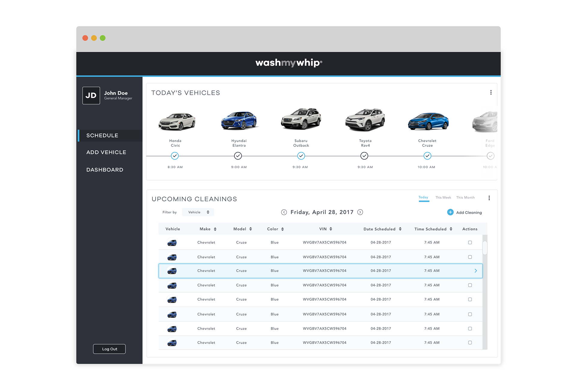577x392 pixels.
Task: Click the partially visible Ford Edge checkmark marker
Action: [x=490, y=156]
